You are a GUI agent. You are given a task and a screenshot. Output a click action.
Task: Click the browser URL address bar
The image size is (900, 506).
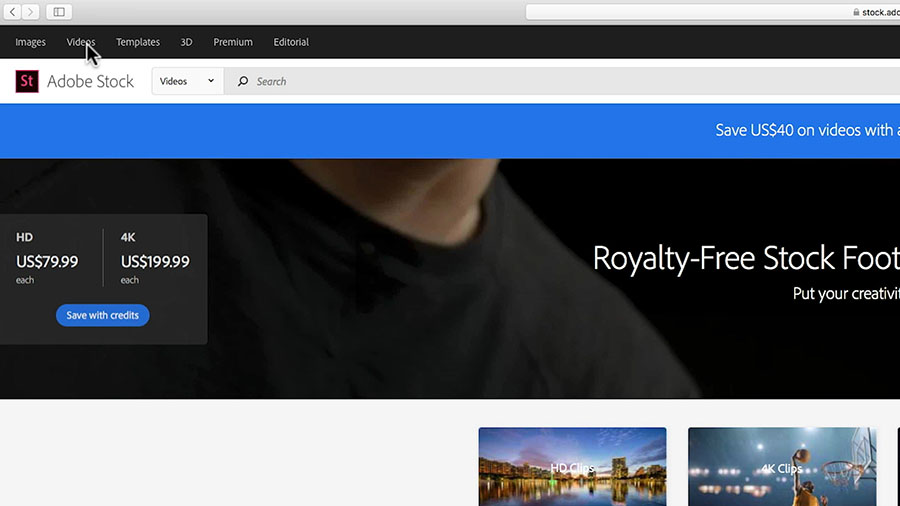713,12
